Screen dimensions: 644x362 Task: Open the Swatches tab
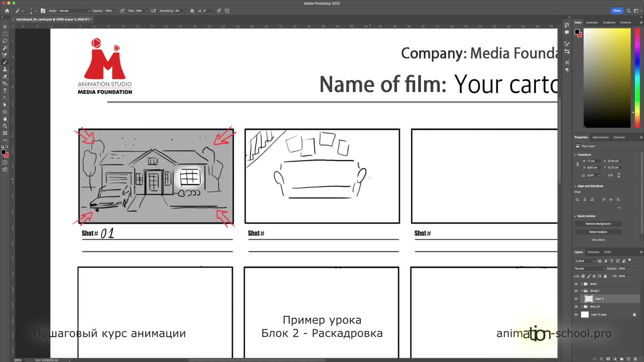(x=592, y=22)
